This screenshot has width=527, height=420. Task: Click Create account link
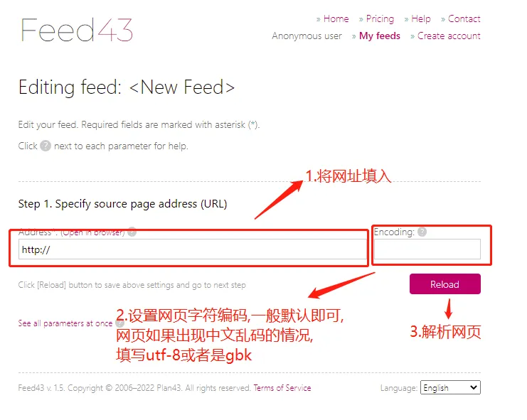pos(449,36)
